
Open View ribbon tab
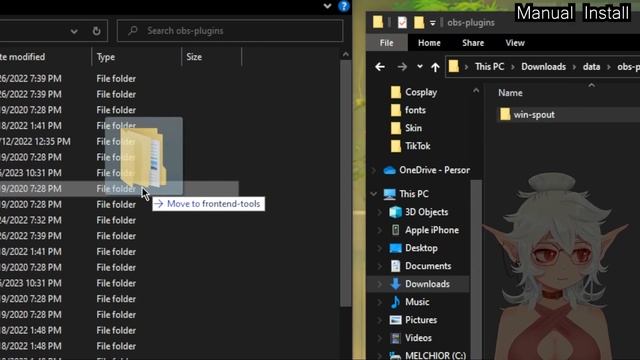[515, 43]
